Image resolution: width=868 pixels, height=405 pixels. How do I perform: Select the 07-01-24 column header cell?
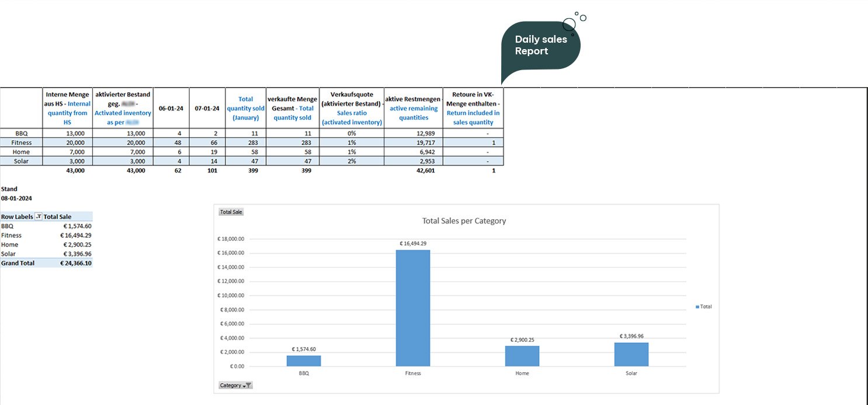click(x=207, y=108)
